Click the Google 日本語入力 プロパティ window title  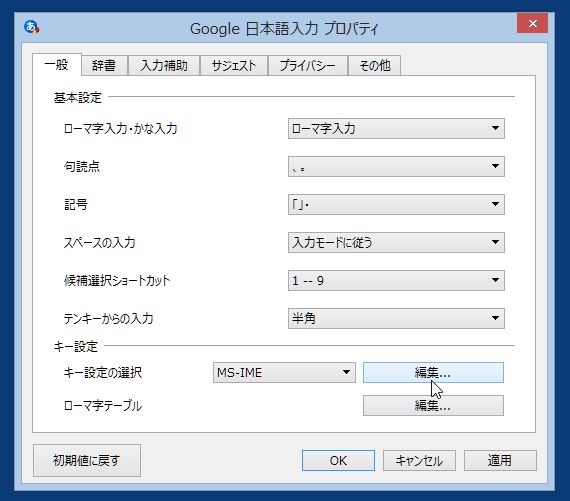284,28
